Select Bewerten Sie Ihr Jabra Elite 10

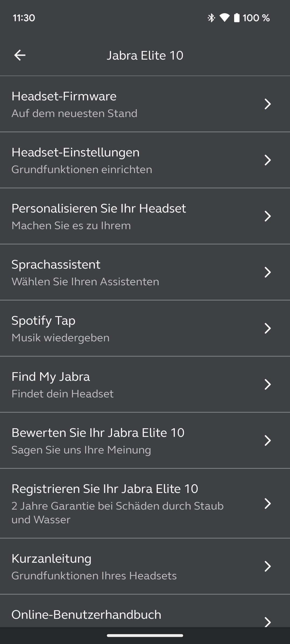coord(98,433)
